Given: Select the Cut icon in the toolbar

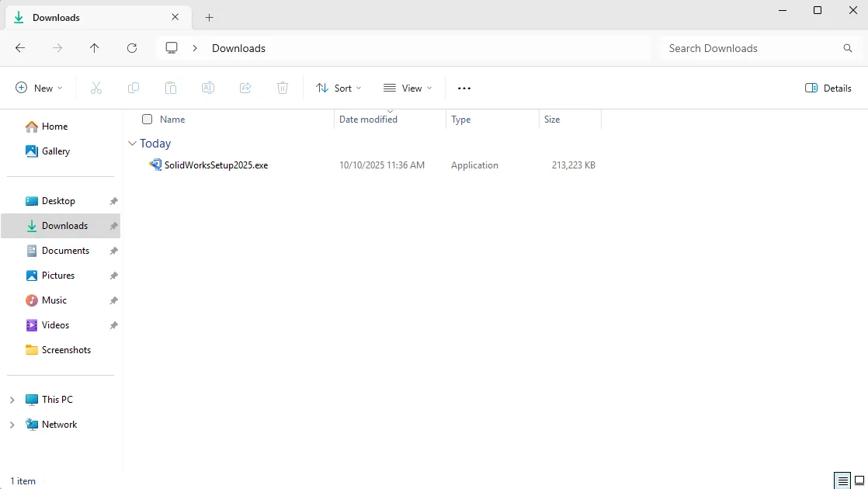Looking at the screenshot, I should [96, 88].
